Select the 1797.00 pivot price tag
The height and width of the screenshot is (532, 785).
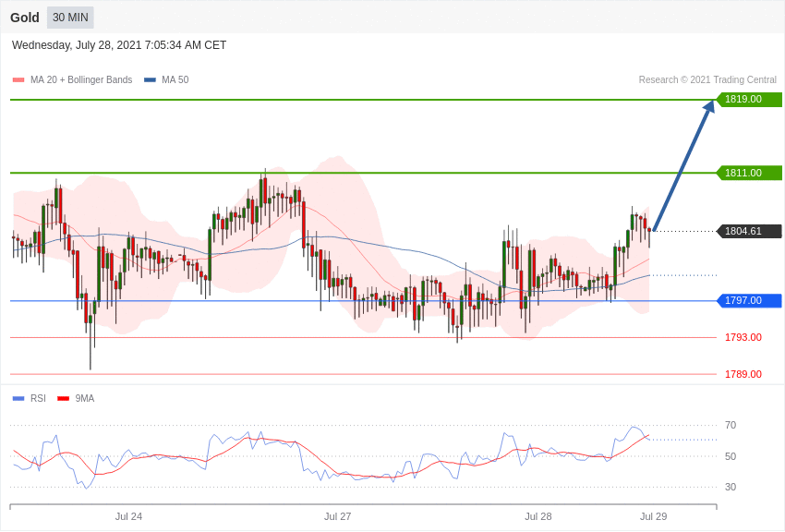pyautogui.click(x=750, y=300)
